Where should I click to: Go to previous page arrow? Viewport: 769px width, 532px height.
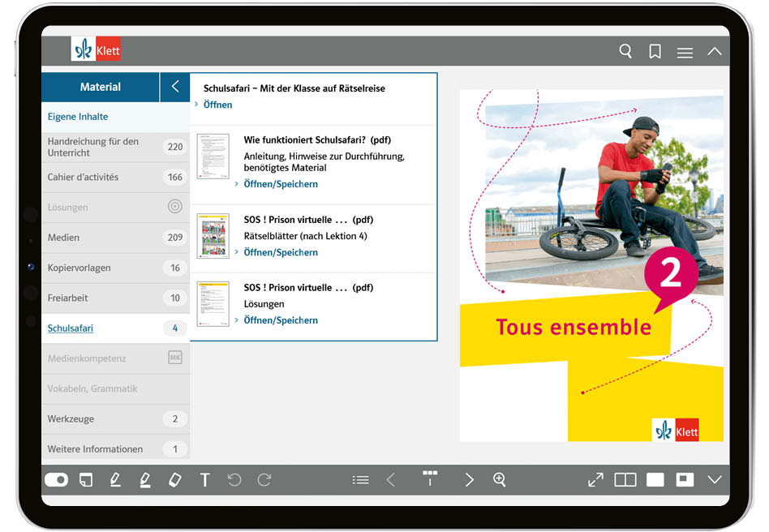pos(390,479)
